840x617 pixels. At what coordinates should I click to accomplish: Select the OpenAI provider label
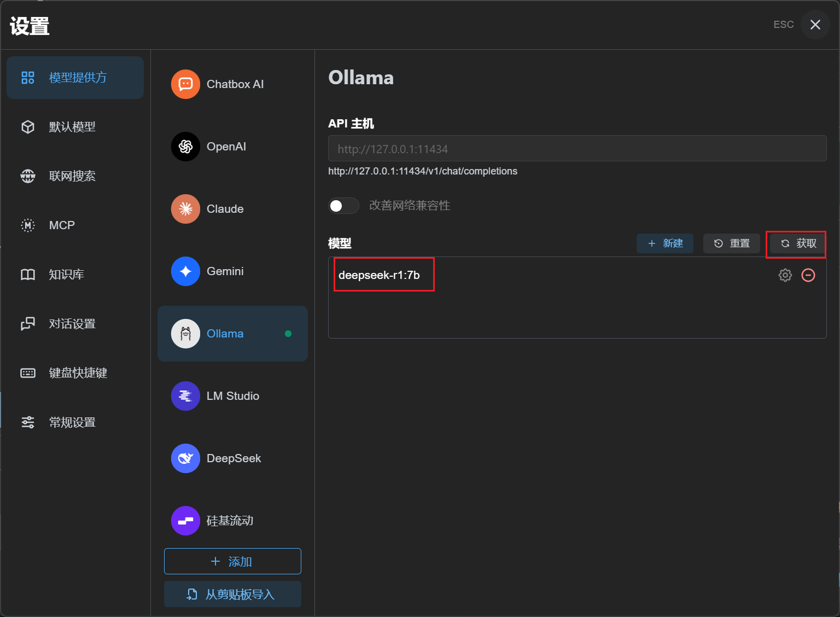pyautogui.click(x=226, y=147)
